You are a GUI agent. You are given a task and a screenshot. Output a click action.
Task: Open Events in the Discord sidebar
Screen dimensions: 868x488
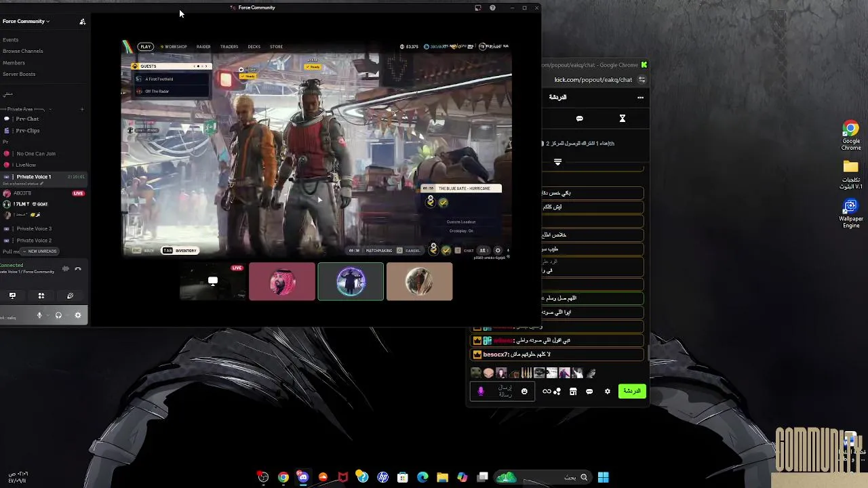point(10,40)
